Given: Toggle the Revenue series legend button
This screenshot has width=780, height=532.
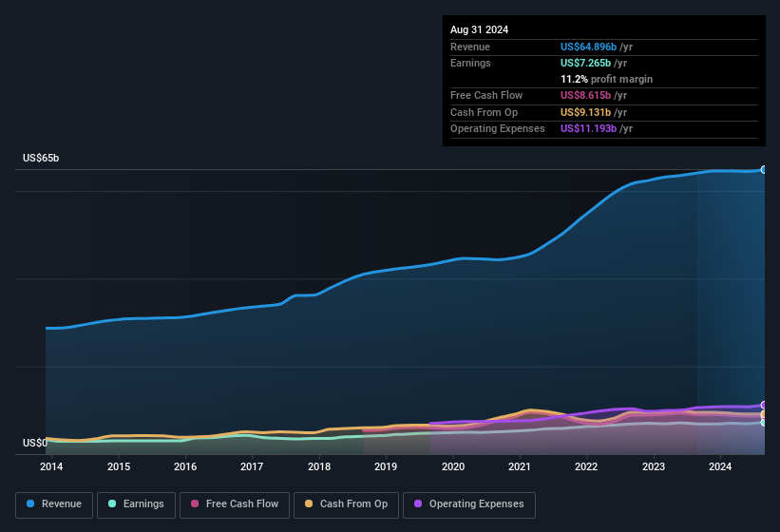Looking at the screenshot, I should click(54, 504).
